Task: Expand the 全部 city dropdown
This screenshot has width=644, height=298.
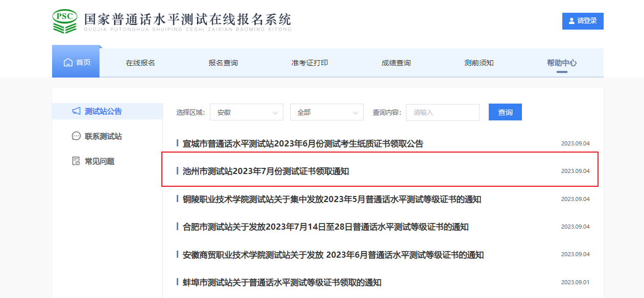Action: (x=327, y=112)
